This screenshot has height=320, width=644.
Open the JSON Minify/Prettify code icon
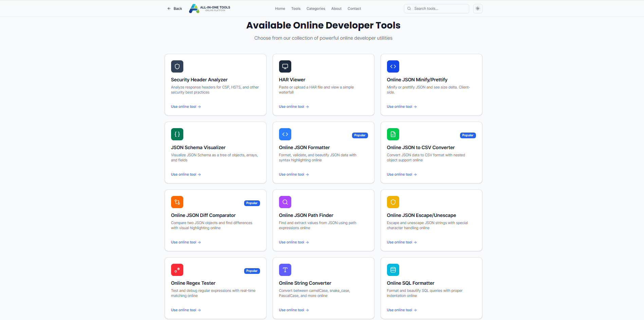point(393,66)
